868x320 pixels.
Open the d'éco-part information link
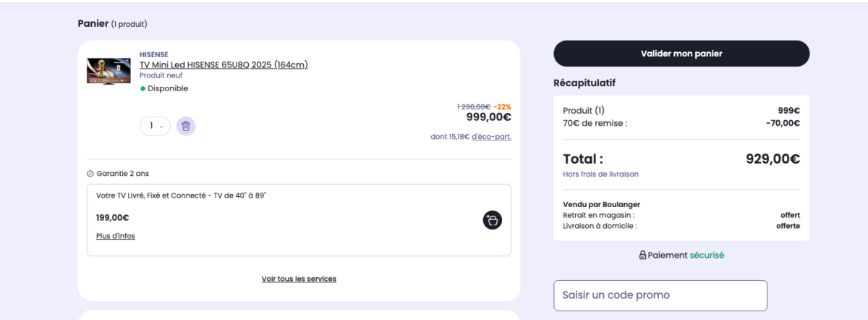click(491, 136)
